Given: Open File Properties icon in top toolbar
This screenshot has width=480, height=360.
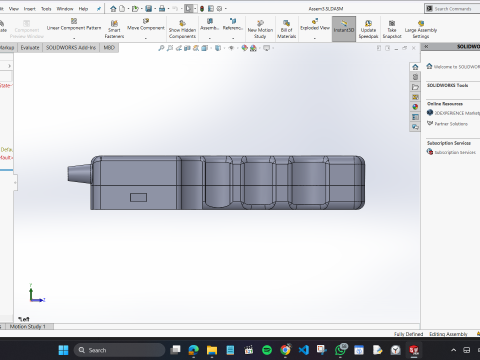Looking at the screenshot, I should point(211,9).
